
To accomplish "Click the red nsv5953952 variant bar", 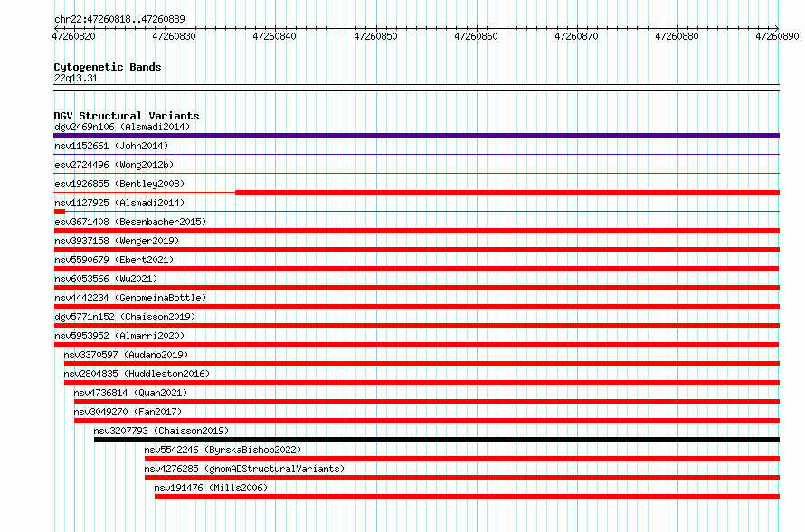I will 416,345.
